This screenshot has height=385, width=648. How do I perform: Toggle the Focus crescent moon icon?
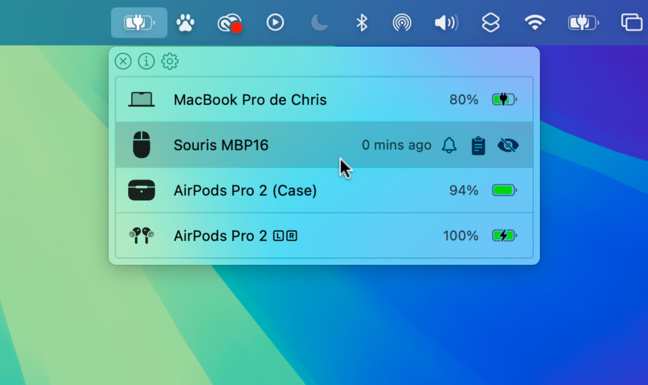tap(319, 22)
